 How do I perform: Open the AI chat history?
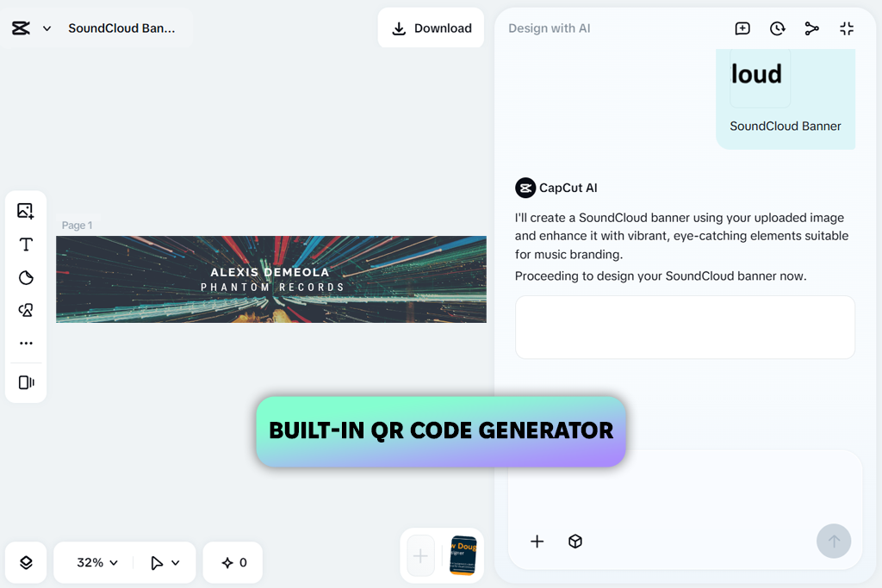(778, 28)
